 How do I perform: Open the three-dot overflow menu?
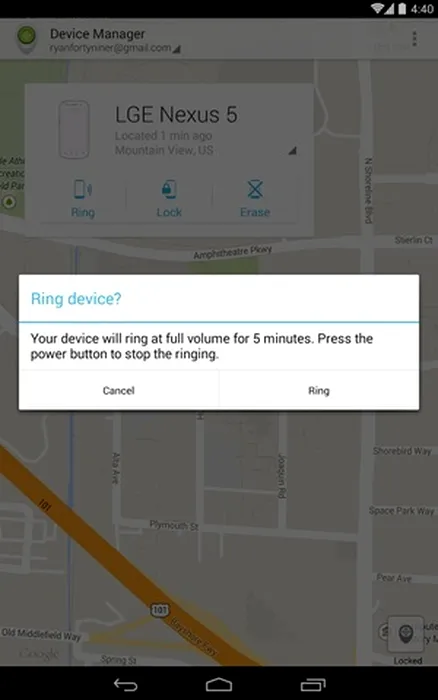(x=414, y=39)
